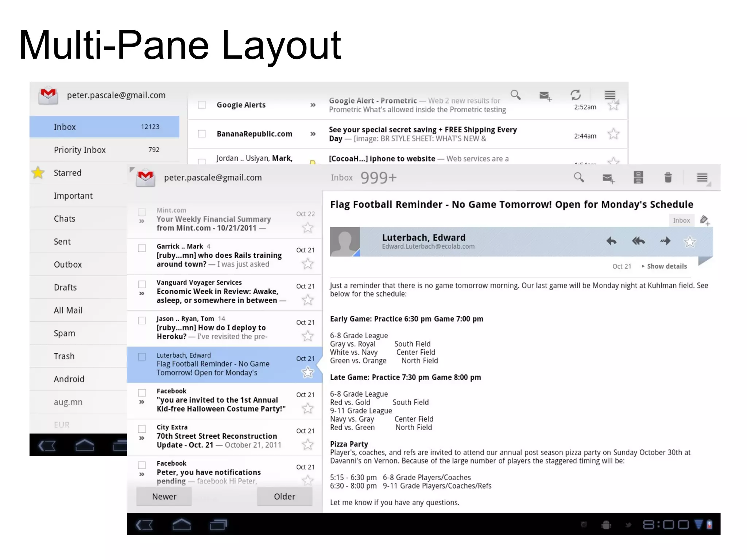The width and height of the screenshot is (747, 560).
Task: Star the Vanguard Voyager Services email
Action: point(308,300)
